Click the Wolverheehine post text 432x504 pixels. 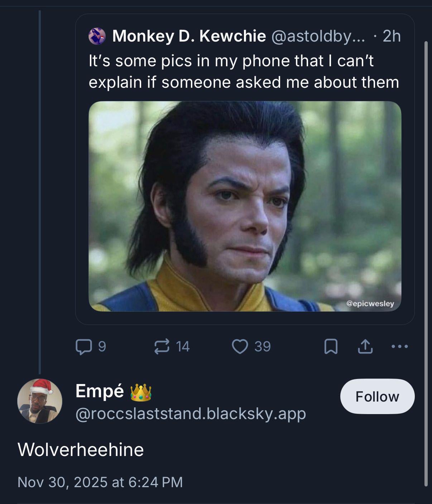tap(81, 450)
